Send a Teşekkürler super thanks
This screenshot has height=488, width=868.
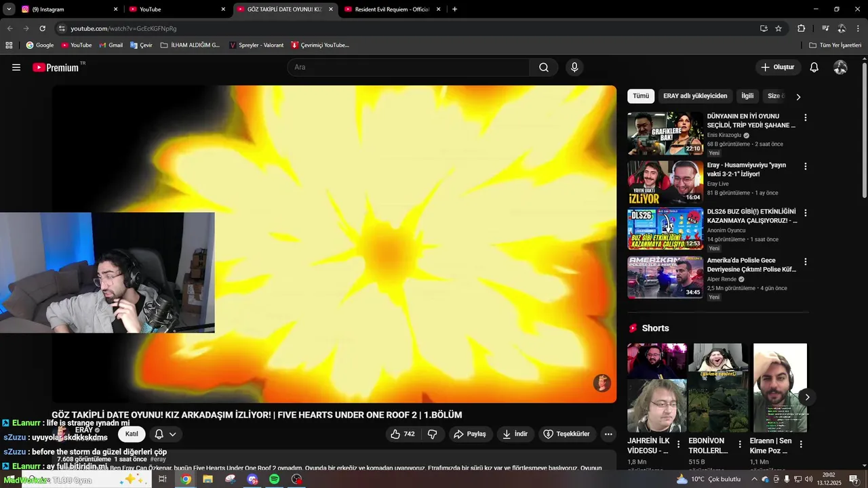pyautogui.click(x=566, y=434)
